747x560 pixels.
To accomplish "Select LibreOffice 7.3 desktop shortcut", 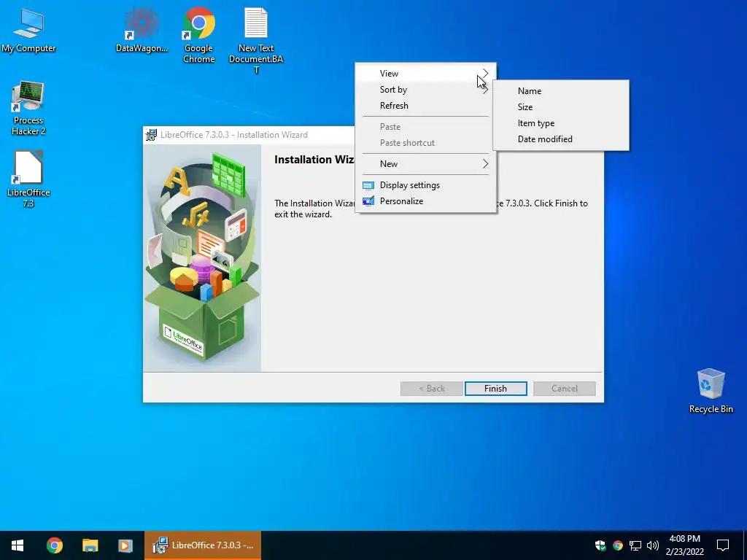I will pos(28,179).
